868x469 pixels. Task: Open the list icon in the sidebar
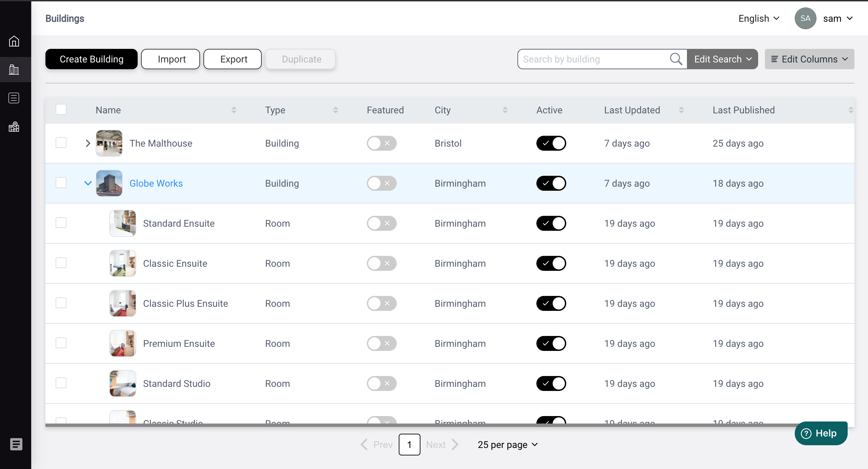pos(14,98)
